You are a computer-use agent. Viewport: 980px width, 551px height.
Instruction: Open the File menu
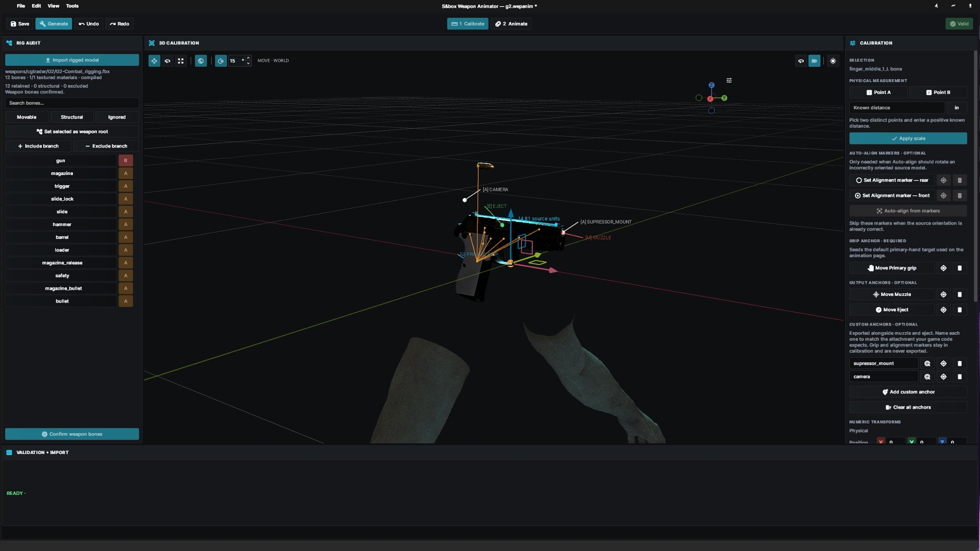(x=21, y=6)
